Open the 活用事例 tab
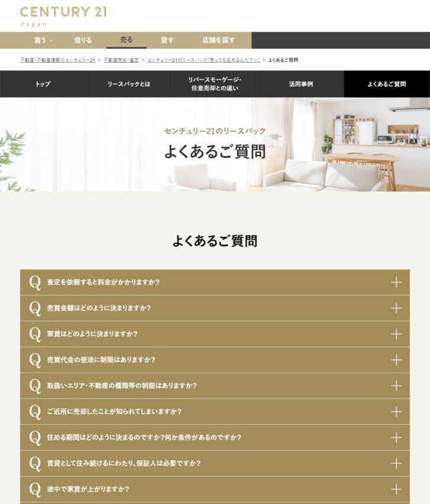Screen dimensions: 430x504 pos(301,84)
